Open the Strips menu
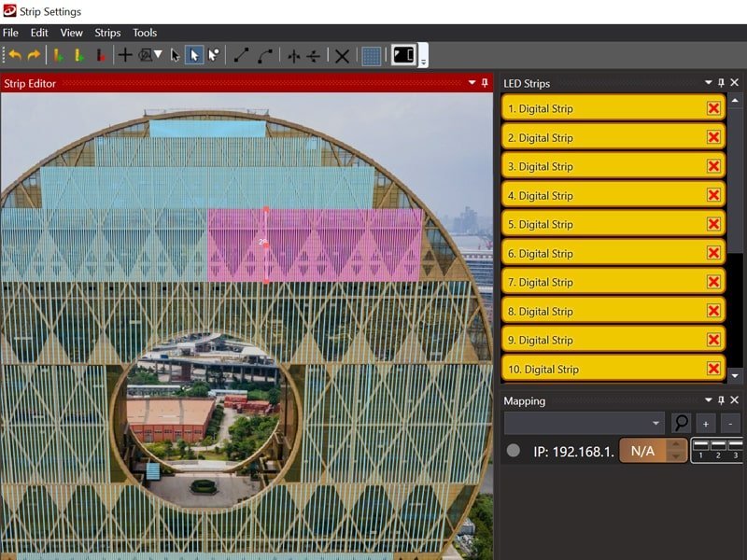 107,33
